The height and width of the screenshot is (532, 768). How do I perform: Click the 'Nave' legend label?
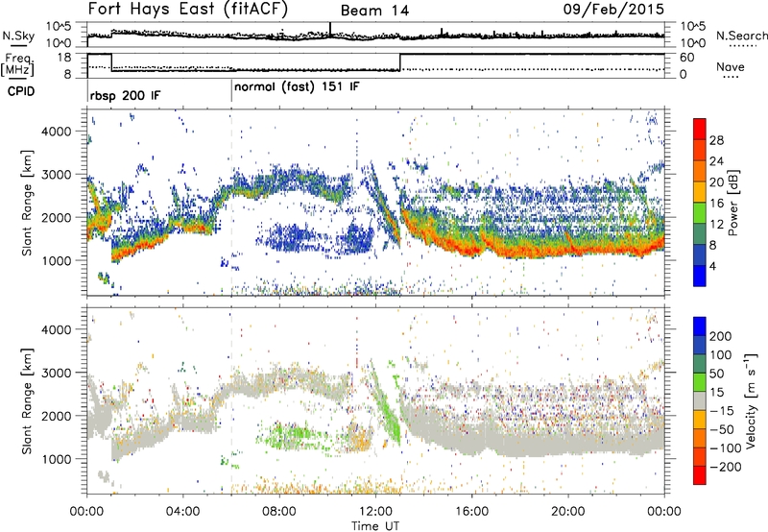[731, 67]
